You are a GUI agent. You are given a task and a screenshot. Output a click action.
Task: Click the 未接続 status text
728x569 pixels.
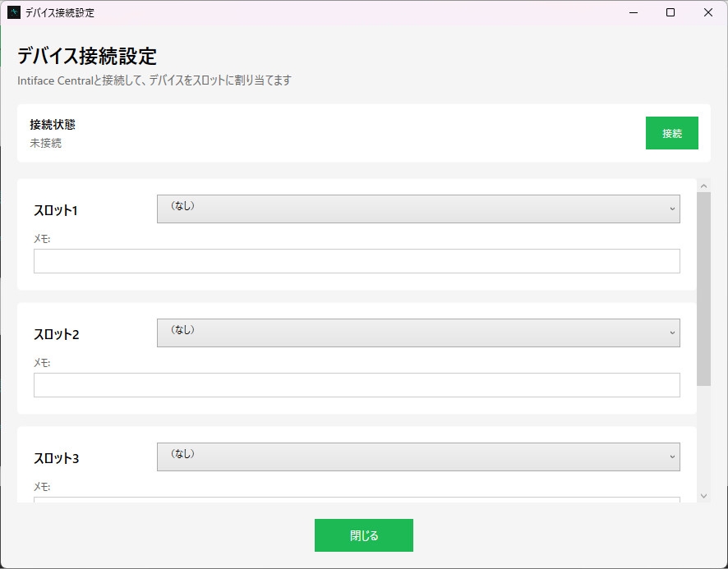coord(46,143)
